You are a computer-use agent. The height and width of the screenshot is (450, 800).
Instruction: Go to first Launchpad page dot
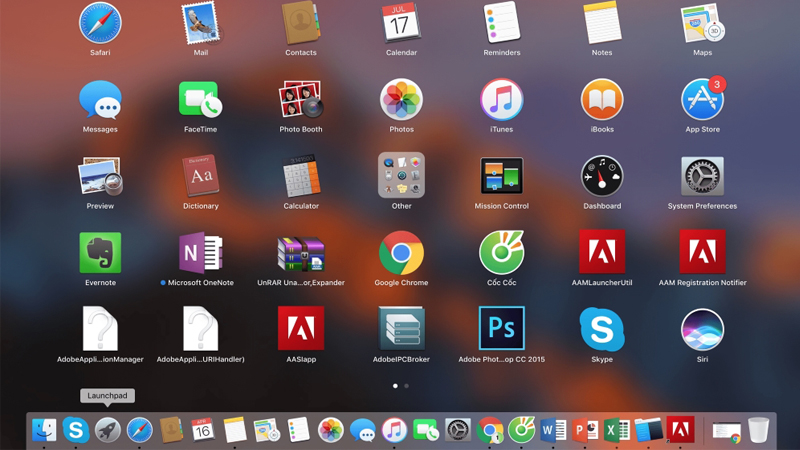pos(395,386)
